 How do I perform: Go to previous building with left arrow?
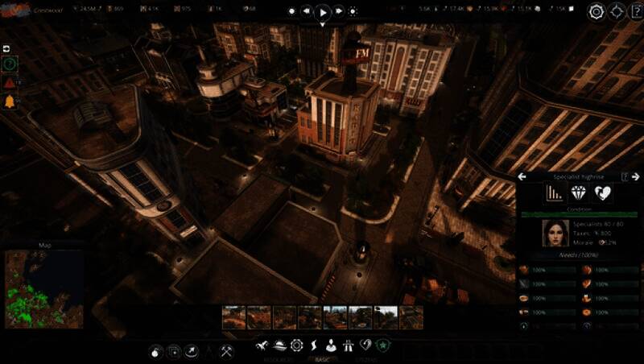pyautogui.click(x=522, y=176)
